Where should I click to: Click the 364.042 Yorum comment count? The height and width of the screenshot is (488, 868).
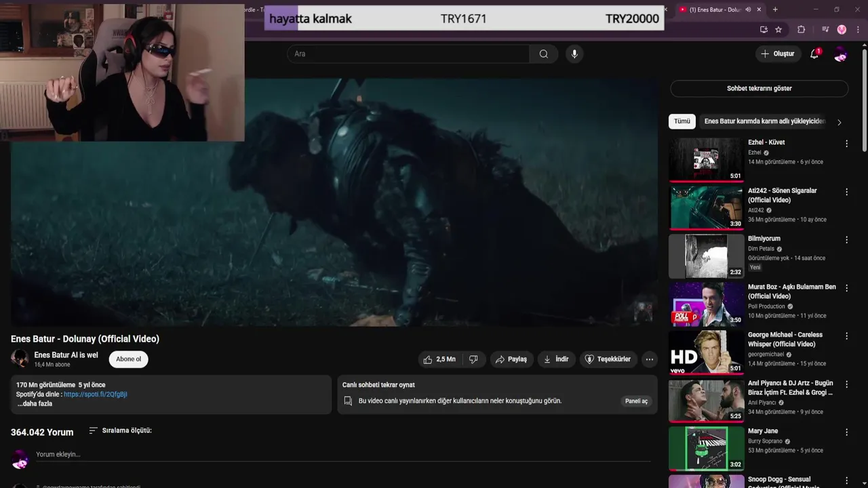click(42, 432)
